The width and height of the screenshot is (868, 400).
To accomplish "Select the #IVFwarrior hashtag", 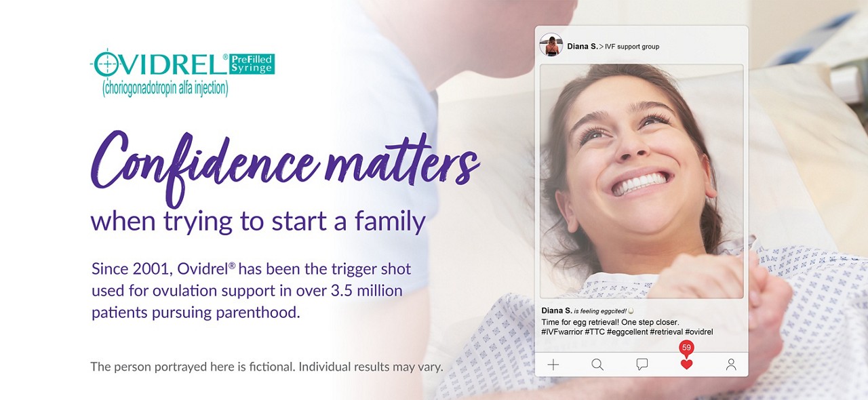I will click(561, 332).
